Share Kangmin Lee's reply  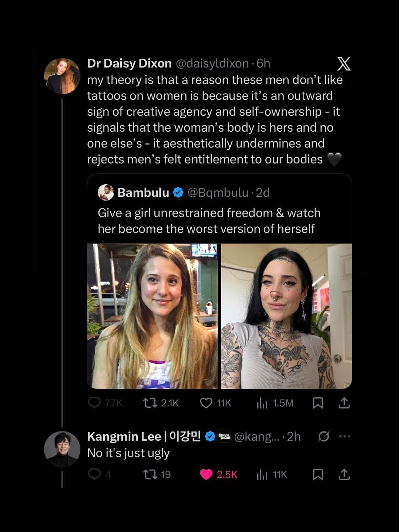pos(344,474)
